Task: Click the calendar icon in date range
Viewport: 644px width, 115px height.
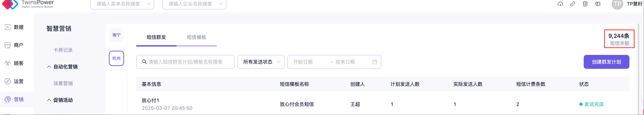Action: [x=375, y=62]
